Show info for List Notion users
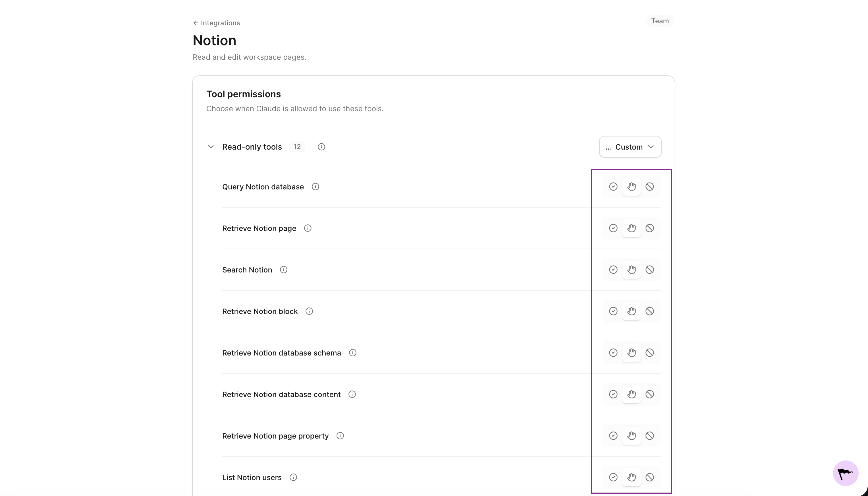 click(293, 478)
